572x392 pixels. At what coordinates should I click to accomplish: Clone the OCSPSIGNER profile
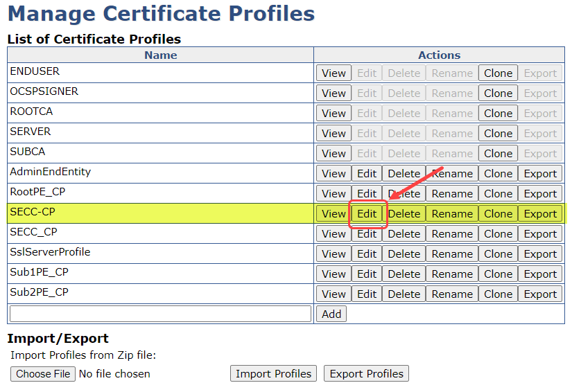click(498, 93)
